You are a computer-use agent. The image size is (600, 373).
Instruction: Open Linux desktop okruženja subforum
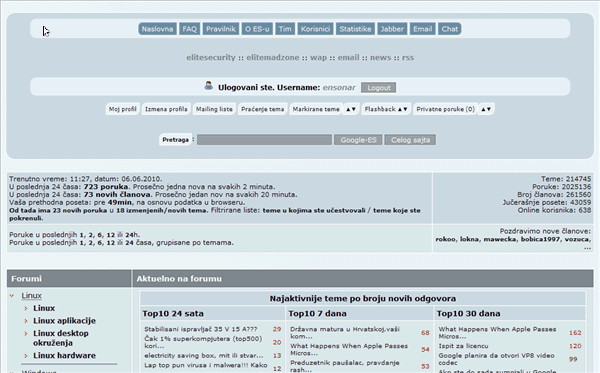[x=60, y=338]
